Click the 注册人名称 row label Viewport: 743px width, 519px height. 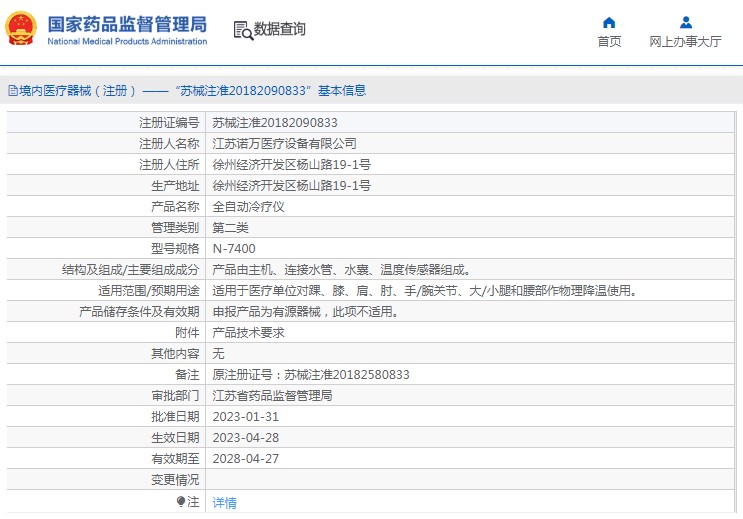click(169, 144)
